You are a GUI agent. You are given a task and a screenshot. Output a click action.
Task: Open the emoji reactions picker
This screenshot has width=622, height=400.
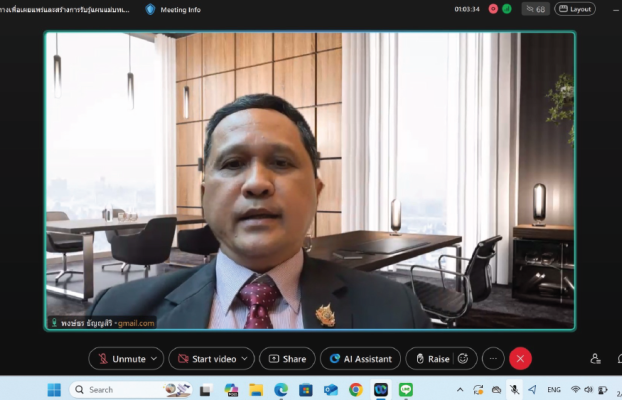(464, 359)
